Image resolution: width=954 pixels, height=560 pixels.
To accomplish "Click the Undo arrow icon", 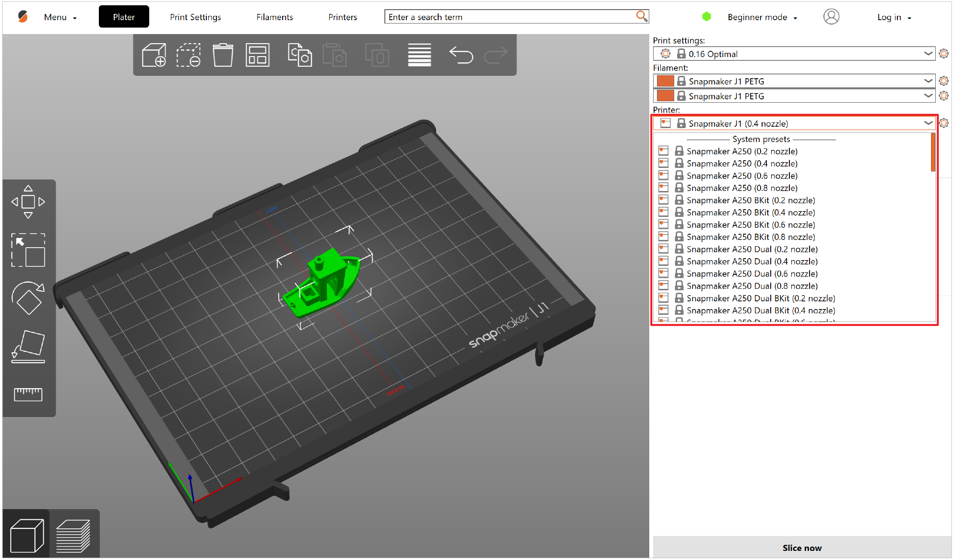I will 461,55.
